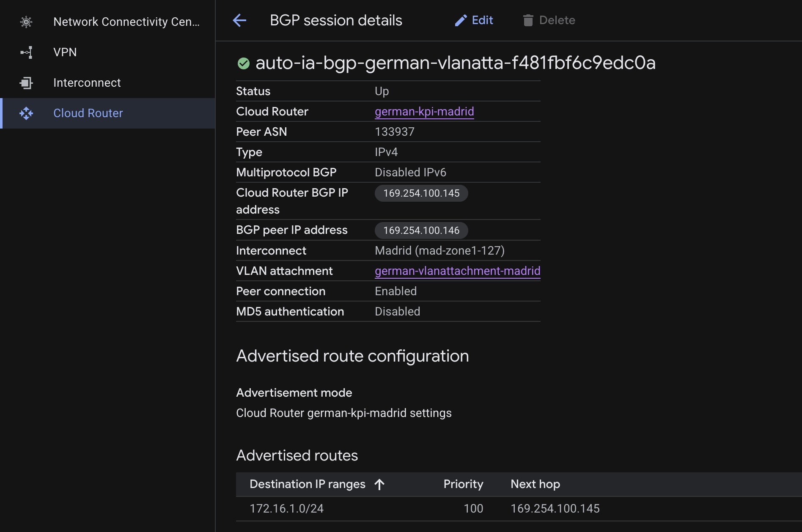Viewport: 802px width, 532px height.
Task: Click the VPN menu entry
Action: click(x=65, y=52)
